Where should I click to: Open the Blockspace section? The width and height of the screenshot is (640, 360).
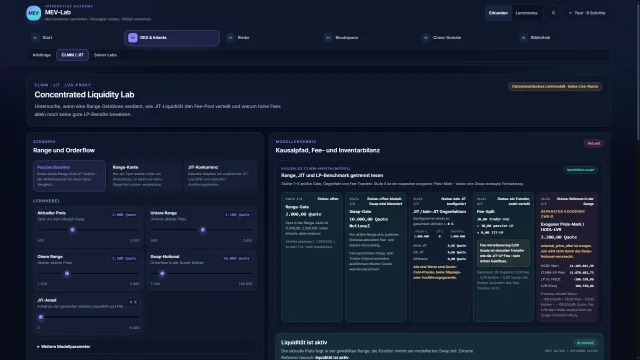[x=367, y=38]
